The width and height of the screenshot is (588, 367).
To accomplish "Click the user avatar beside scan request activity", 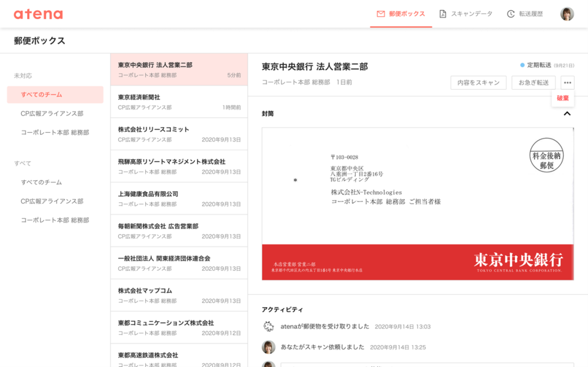I will point(268,347).
